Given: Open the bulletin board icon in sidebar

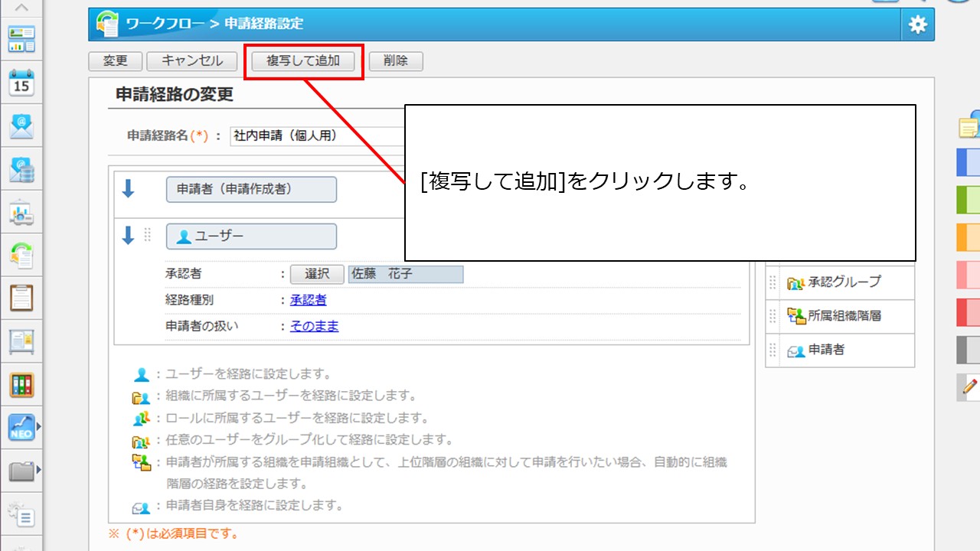Looking at the screenshot, I should click(x=21, y=341).
